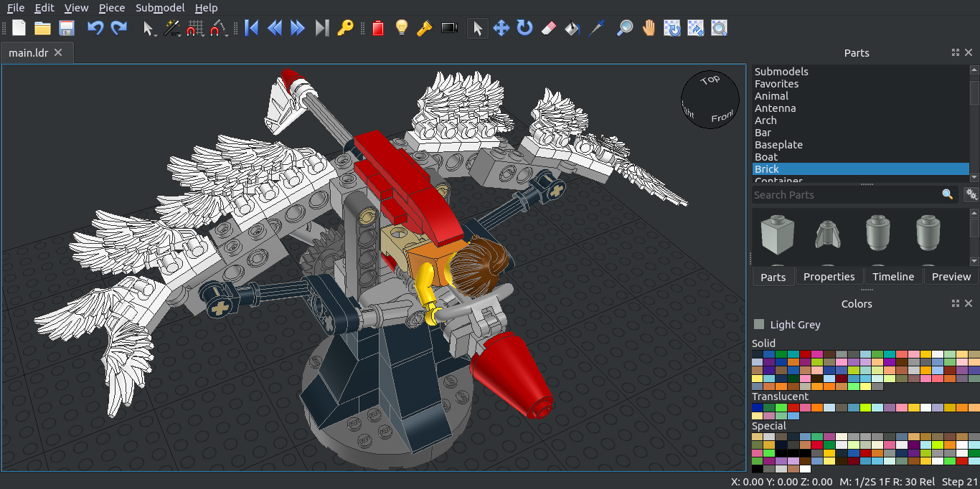Pick the first dark blue Translucent swatch
The height and width of the screenshot is (489, 980).
(x=758, y=407)
